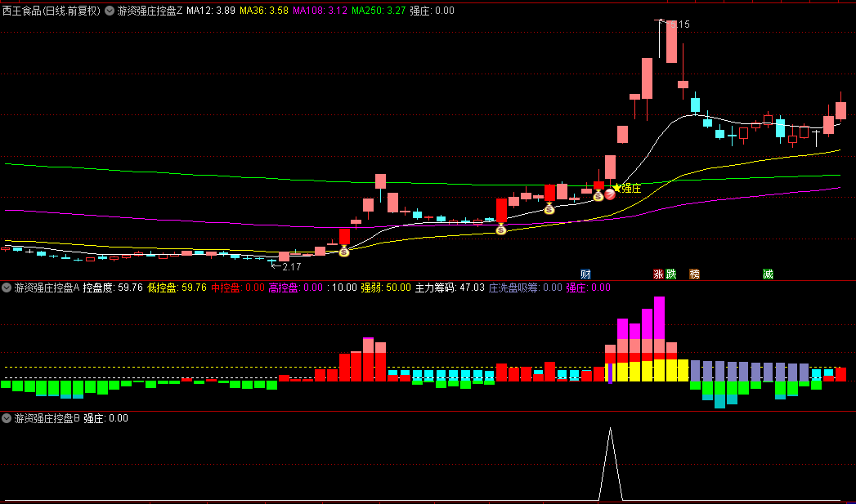Open the 榜 ranking list marker
Screen dimensions: 856x504
coord(694,274)
